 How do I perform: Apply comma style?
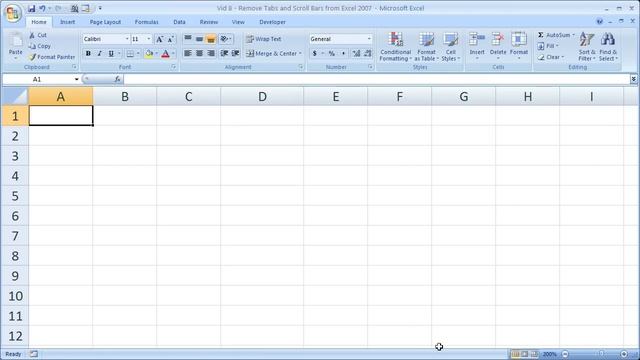click(x=343, y=53)
